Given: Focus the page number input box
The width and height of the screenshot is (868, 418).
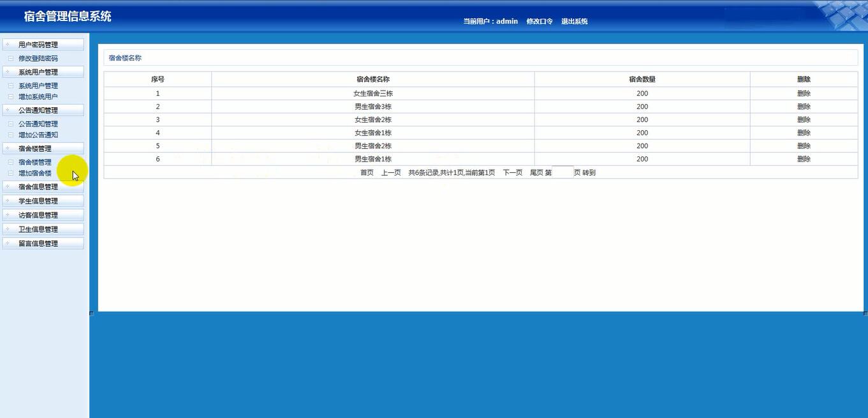Looking at the screenshot, I should (x=563, y=172).
